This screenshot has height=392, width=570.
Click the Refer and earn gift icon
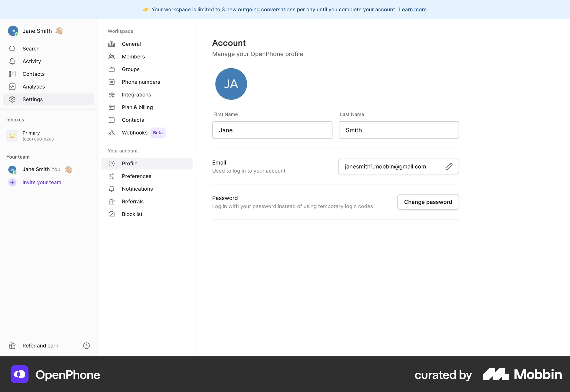(12, 346)
